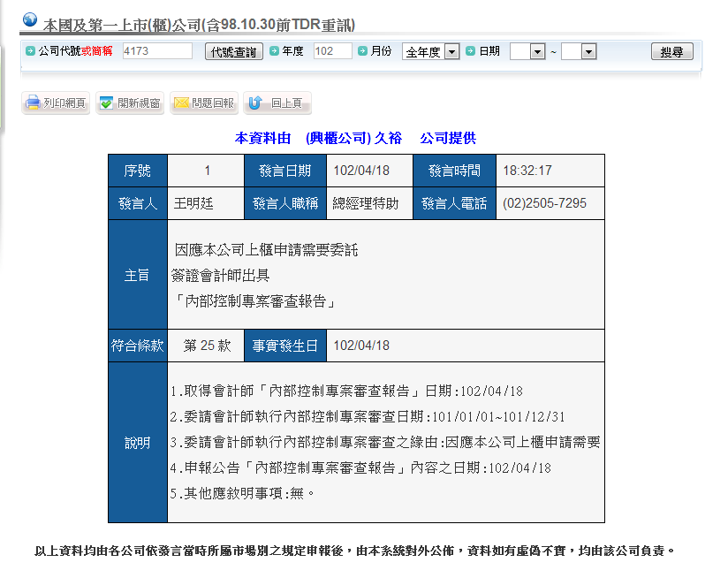The image size is (728, 570).
Task: Click the green checkmark icon on 開新視窗
Action: click(x=106, y=103)
